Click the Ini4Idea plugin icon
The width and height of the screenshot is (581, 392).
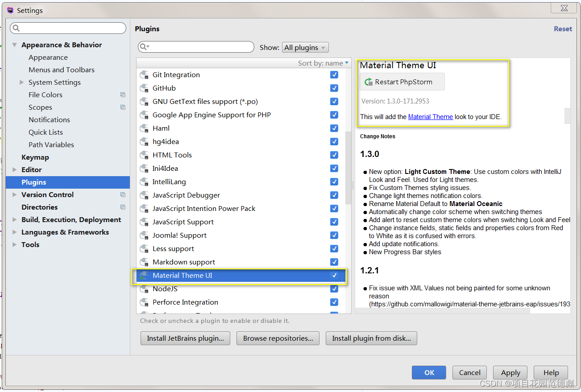coord(144,169)
